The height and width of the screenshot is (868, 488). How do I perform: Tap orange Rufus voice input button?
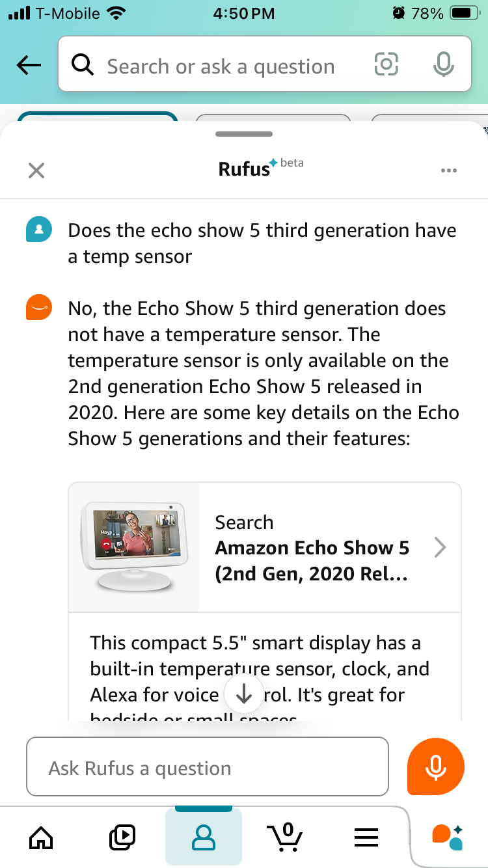coord(435,766)
